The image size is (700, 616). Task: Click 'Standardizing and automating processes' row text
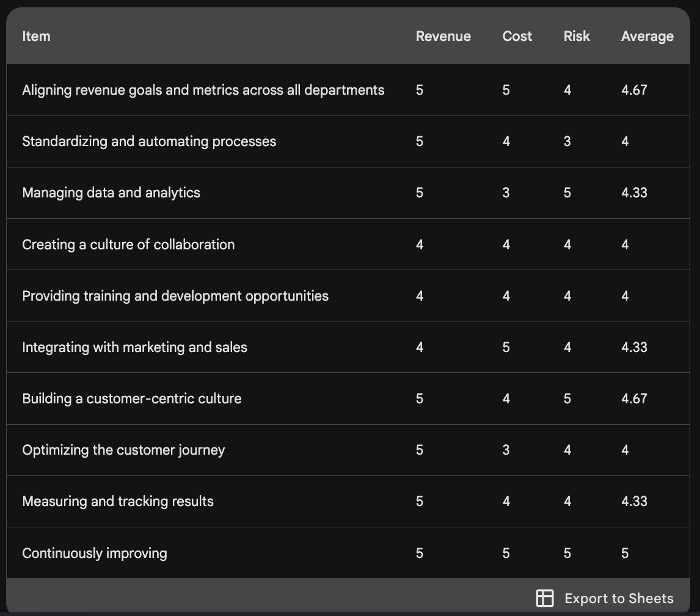pos(149,141)
